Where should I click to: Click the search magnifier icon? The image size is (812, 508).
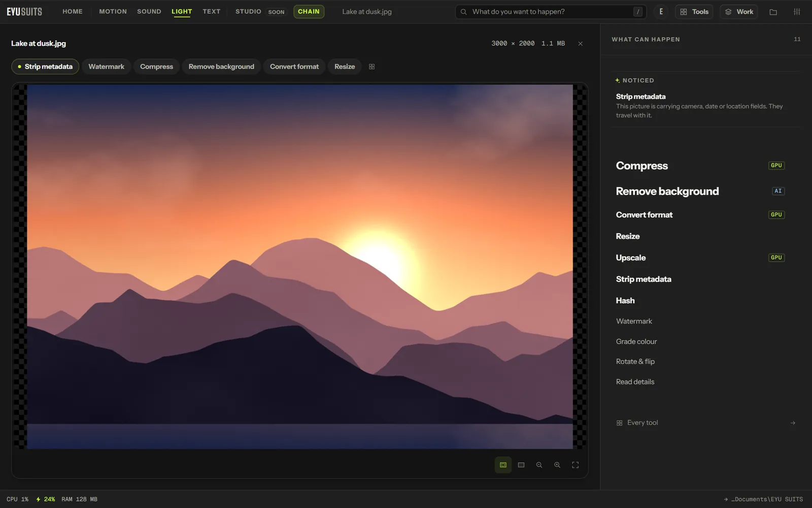click(463, 12)
